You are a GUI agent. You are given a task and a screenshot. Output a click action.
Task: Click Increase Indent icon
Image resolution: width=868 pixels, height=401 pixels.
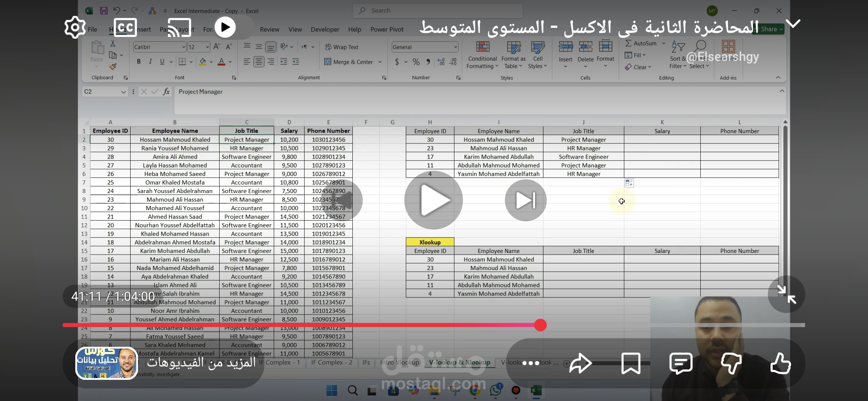coord(296,62)
